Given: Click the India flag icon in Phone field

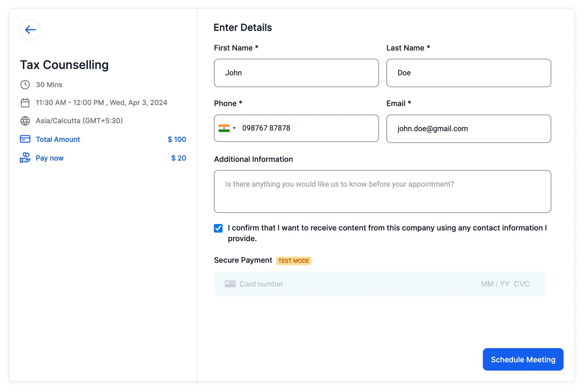Looking at the screenshot, I should click(x=224, y=128).
